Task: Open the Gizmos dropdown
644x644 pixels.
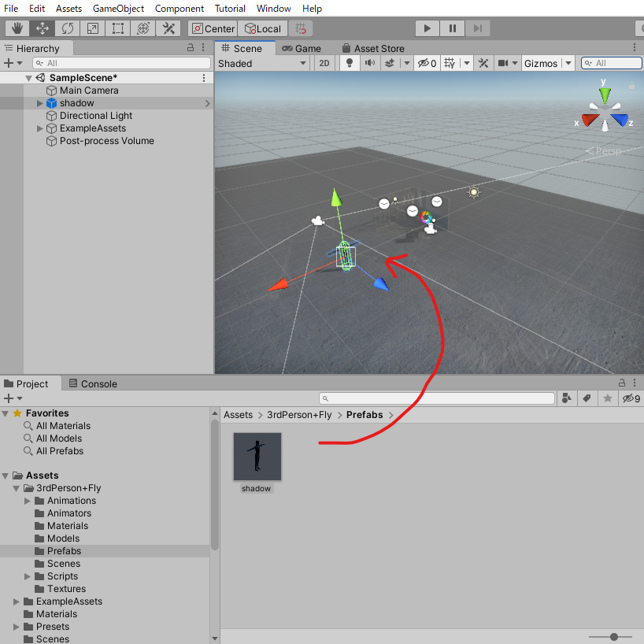Action: (x=548, y=63)
